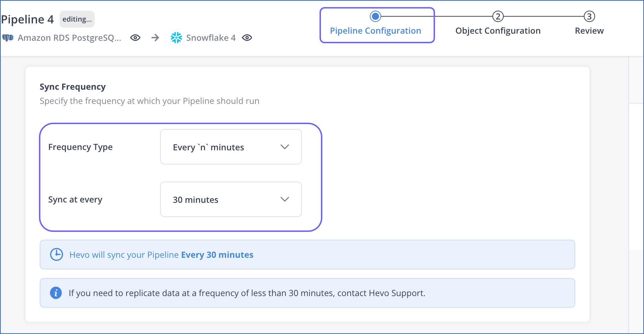Open the Sync at every dropdown

pos(231,199)
